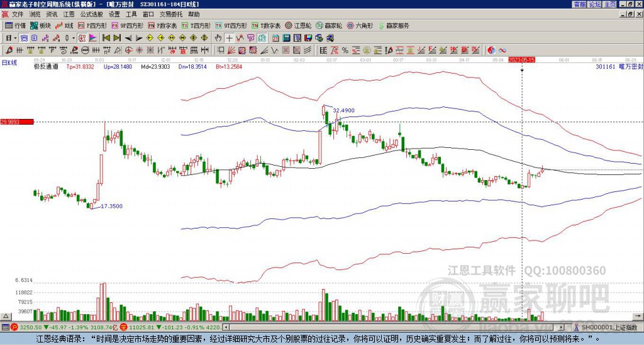Image resolution: width=644 pixels, height=345 pixels.
Task: Click the SH000001 上证指数 status entry
Action: (609, 327)
